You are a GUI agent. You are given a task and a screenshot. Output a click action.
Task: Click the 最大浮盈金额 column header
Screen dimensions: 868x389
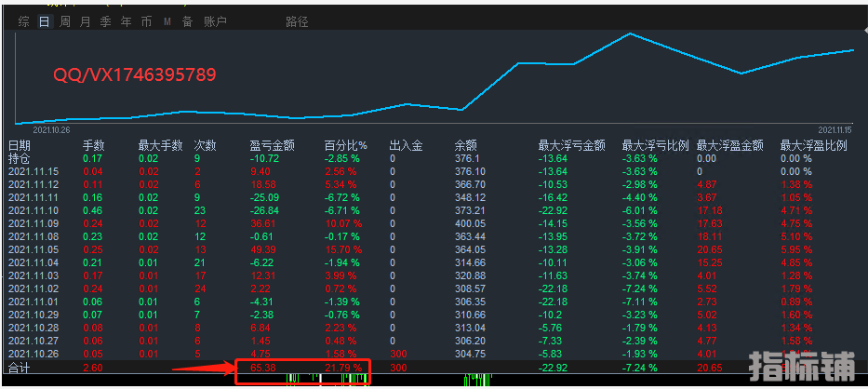pyautogui.click(x=730, y=146)
